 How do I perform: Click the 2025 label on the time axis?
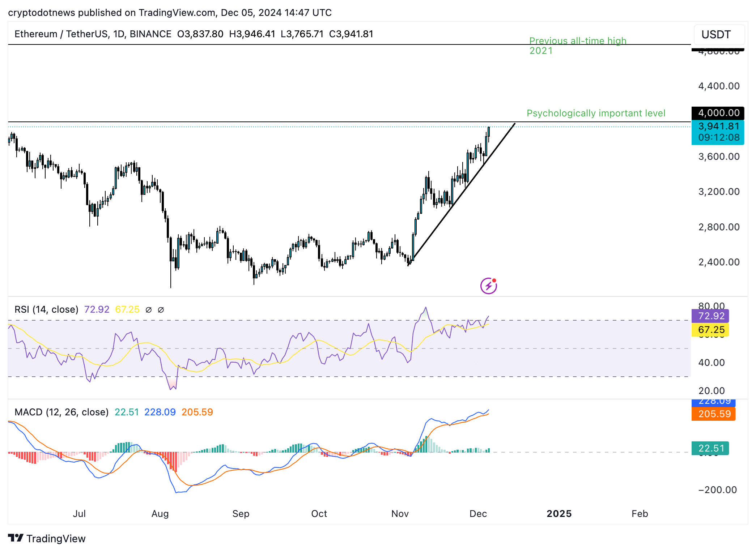(559, 514)
